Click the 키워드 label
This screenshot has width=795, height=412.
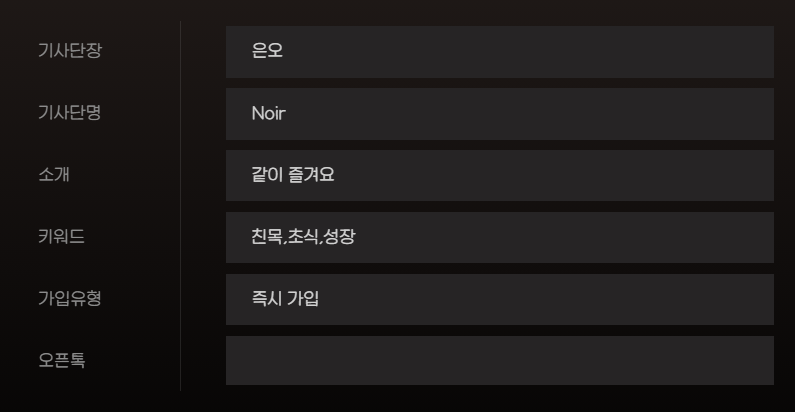(61, 237)
